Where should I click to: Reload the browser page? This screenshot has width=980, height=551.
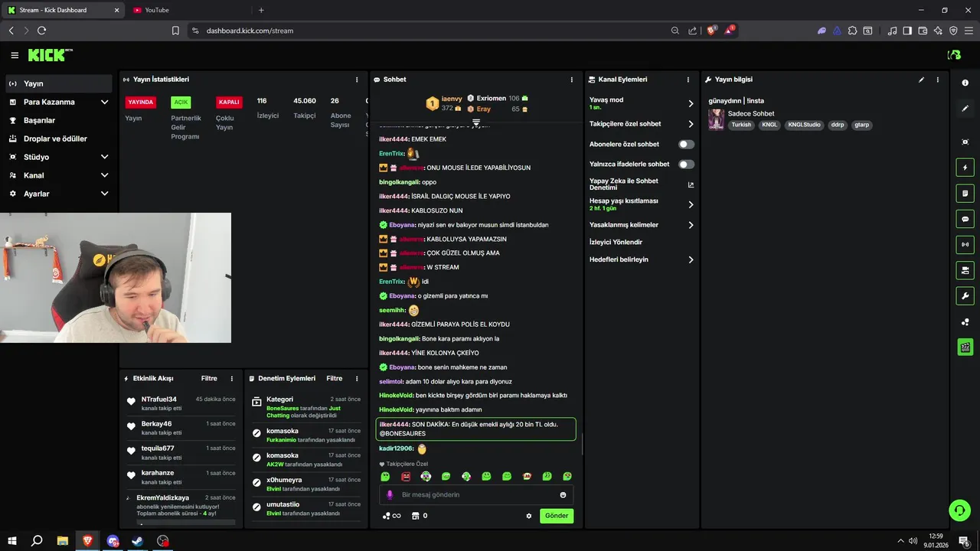pyautogui.click(x=41, y=31)
